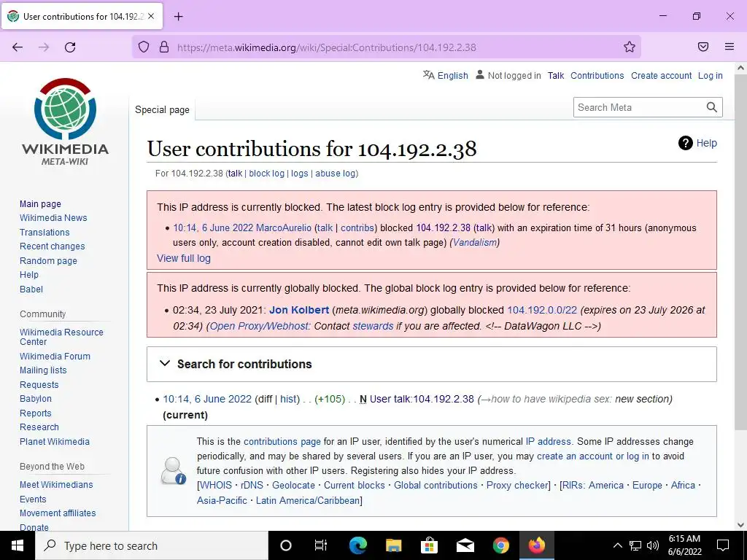This screenshot has height=560, width=747.
Task: Click Log in at top right
Action: tap(711, 75)
